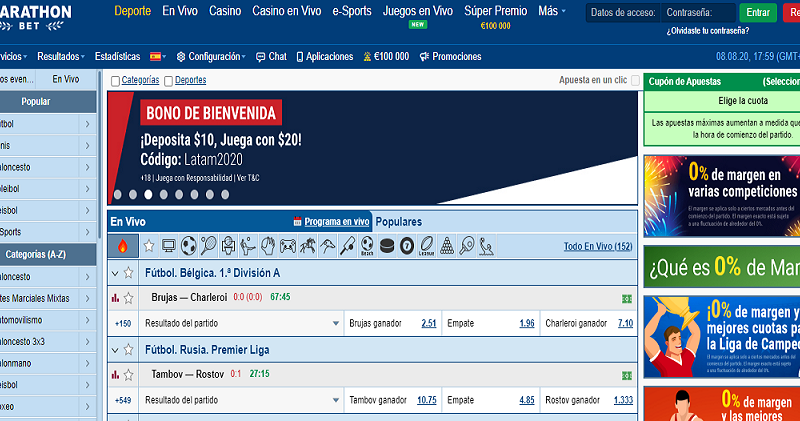The image size is (800, 421).
Task: Focus the Contraseña password field
Action: (698, 13)
